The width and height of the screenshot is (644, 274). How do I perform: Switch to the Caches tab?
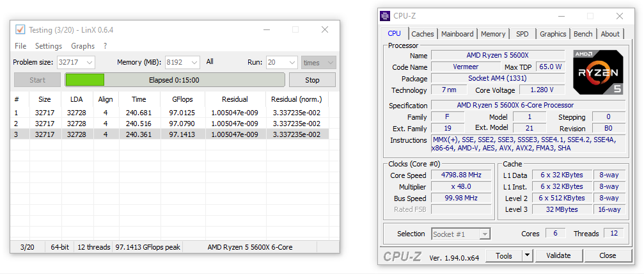[423, 34]
